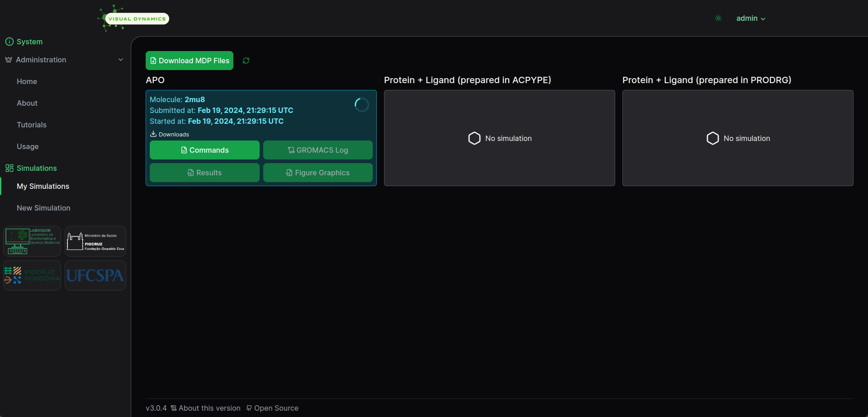Image resolution: width=868 pixels, height=417 pixels.
Task: Open the System menu item
Action: point(29,42)
